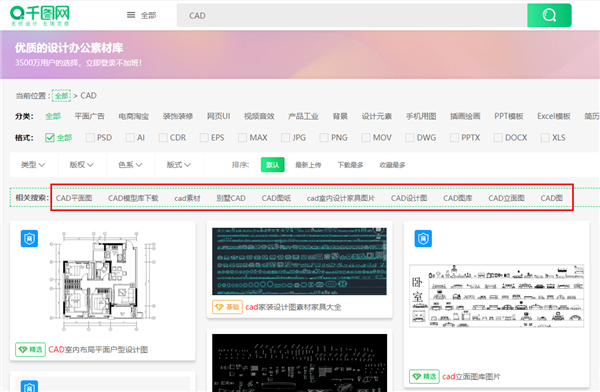Check the PNG format checkbox
Screen dimensions: 600x392
pyautogui.click(x=324, y=137)
